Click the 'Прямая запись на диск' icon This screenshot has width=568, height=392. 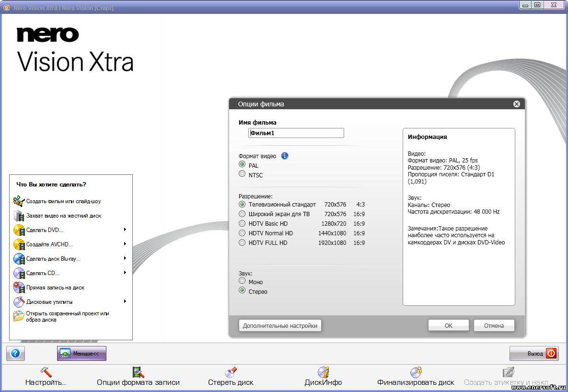pyautogui.click(x=19, y=288)
